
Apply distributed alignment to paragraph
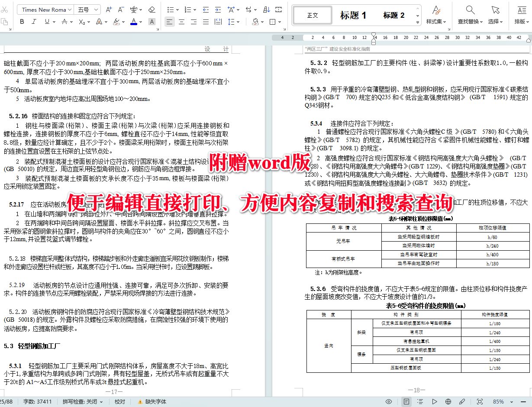218,21
